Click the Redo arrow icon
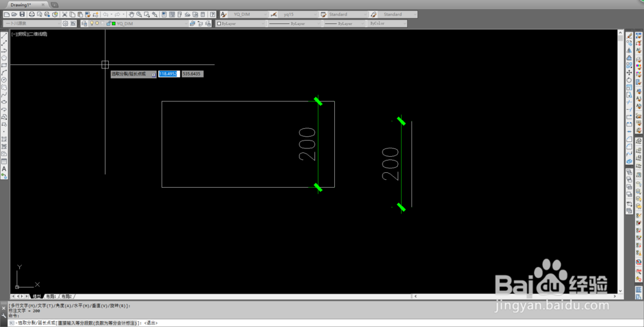The height and width of the screenshot is (327, 644). point(117,14)
